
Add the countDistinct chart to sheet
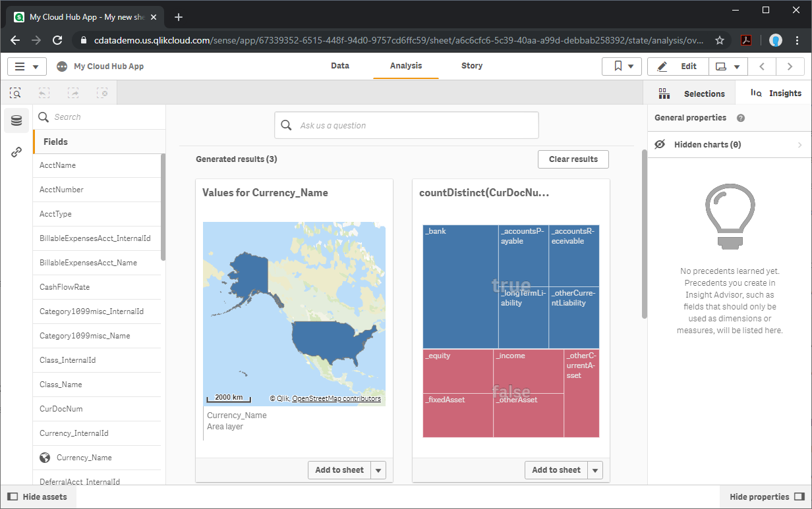(x=556, y=470)
